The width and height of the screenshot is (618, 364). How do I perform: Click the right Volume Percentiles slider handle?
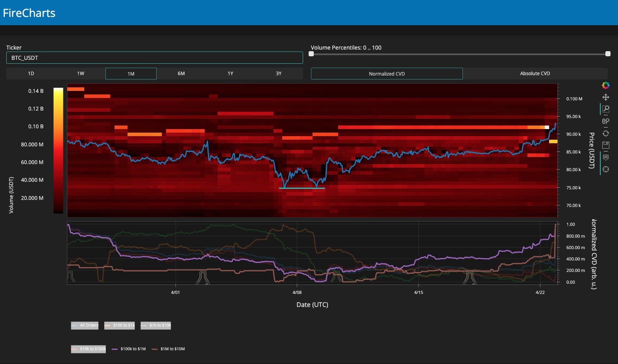pyautogui.click(x=608, y=54)
